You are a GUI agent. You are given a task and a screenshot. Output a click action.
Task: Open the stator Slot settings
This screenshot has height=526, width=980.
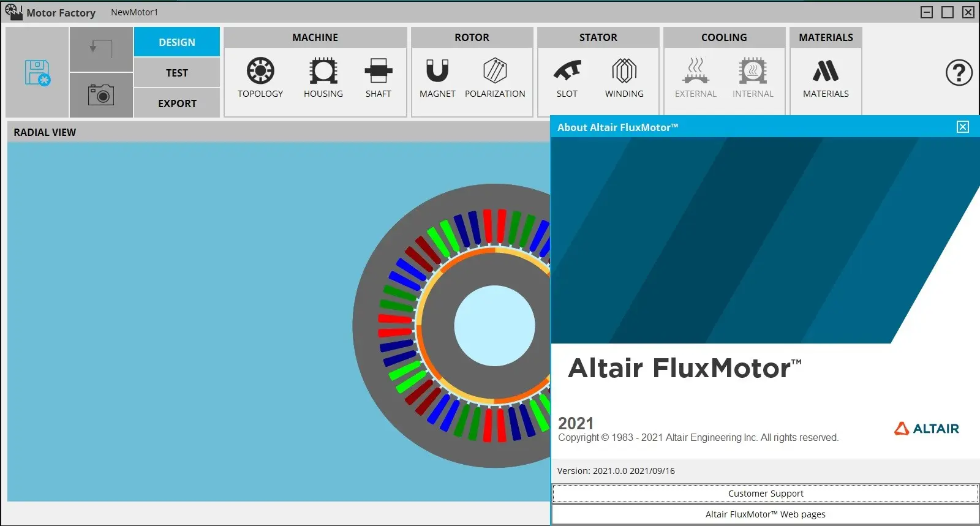[x=567, y=78]
